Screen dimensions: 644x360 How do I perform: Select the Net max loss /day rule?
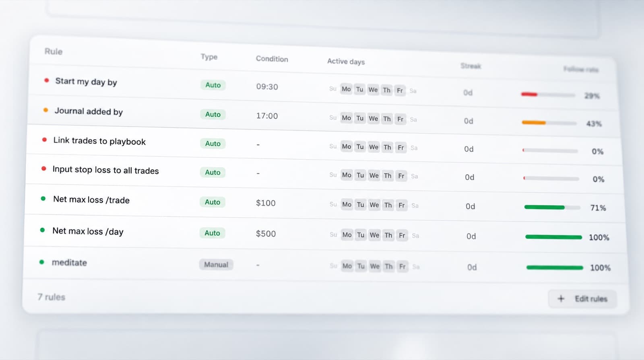click(x=88, y=231)
